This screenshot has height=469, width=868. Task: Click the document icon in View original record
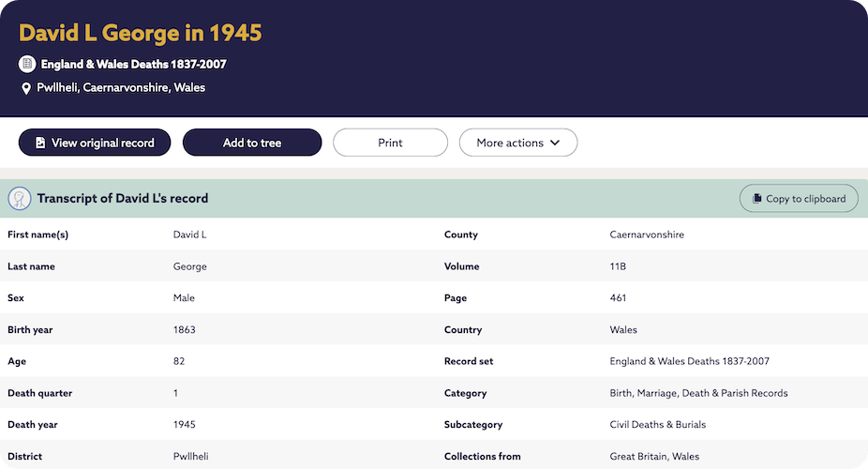pyautogui.click(x=40, y=143)
